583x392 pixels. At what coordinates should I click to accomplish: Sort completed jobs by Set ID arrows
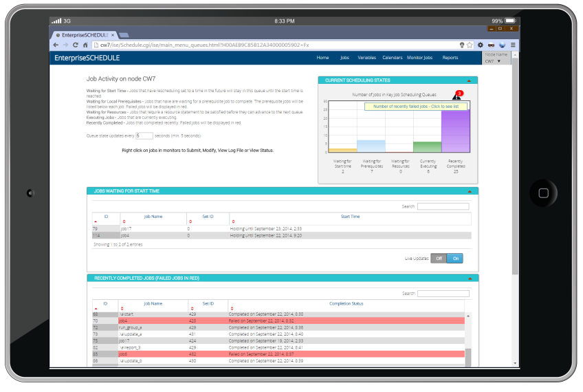tap(192, 309)
